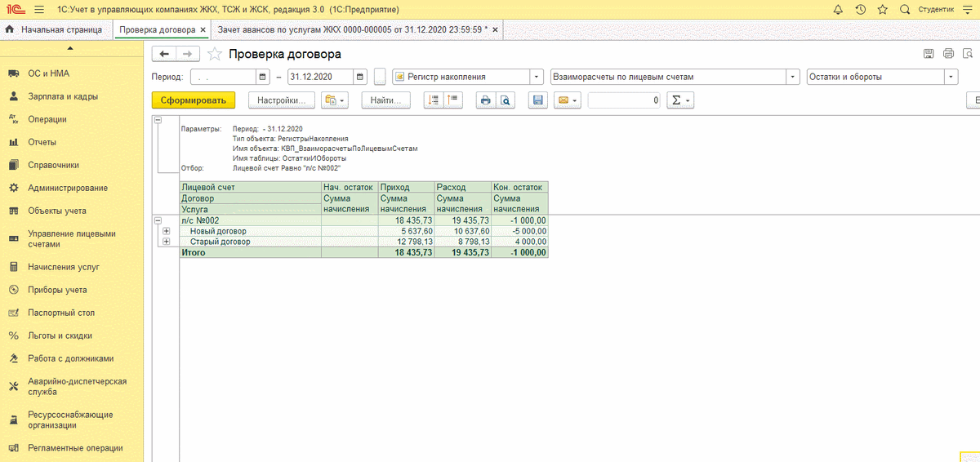Open the Операции section
Viewport: 980px width, 462px height.
point(47,119)
